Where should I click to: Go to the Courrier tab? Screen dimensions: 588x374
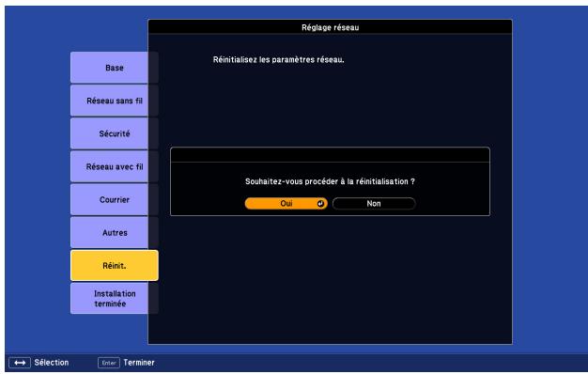coord(114,199)
